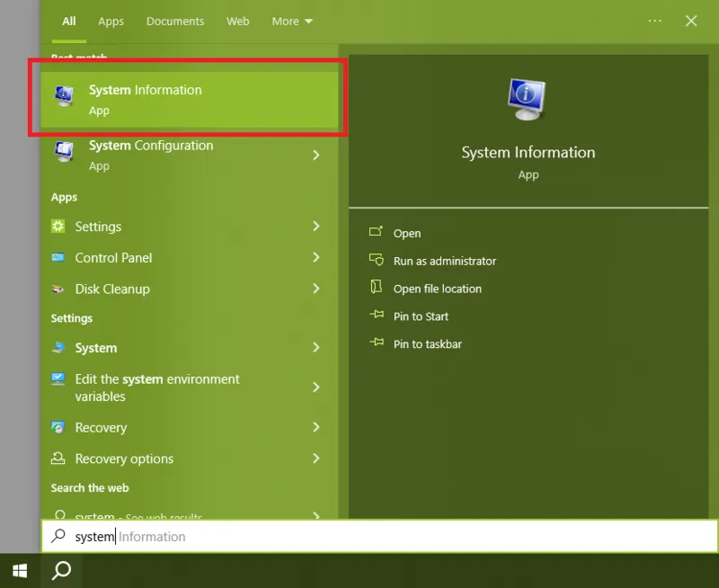719x588 pixels.
Task: Switch to the Apps tab
Action: click(x=111, y=21)
